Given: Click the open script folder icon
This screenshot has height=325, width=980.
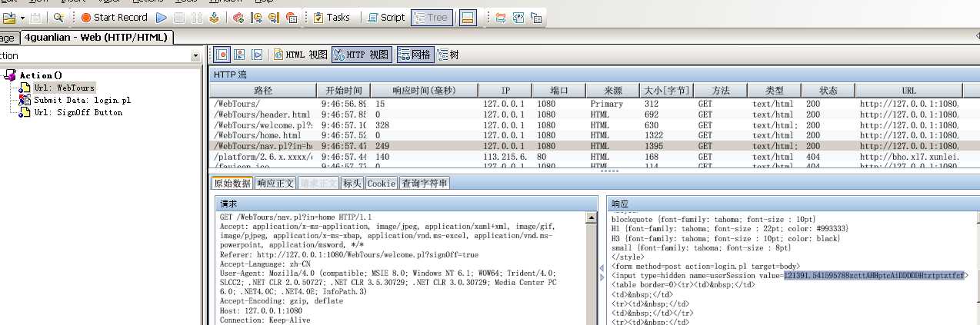Looking at the screenshot, I should click(8, 17).
